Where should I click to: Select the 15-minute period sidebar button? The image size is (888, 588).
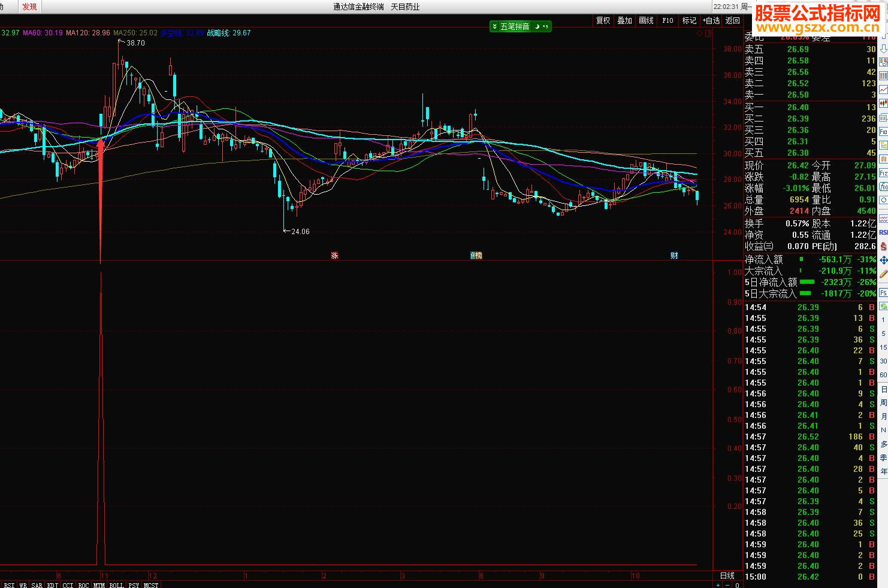(883, 347)
